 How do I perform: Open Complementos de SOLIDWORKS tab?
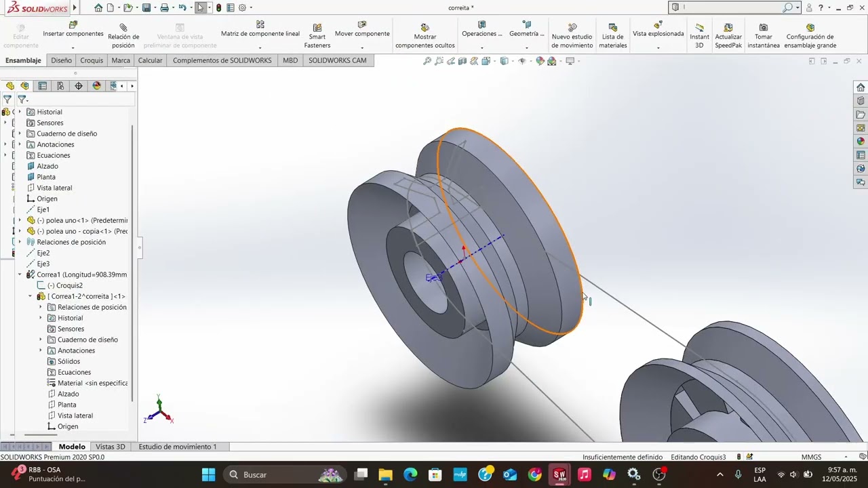click(222, 60)
